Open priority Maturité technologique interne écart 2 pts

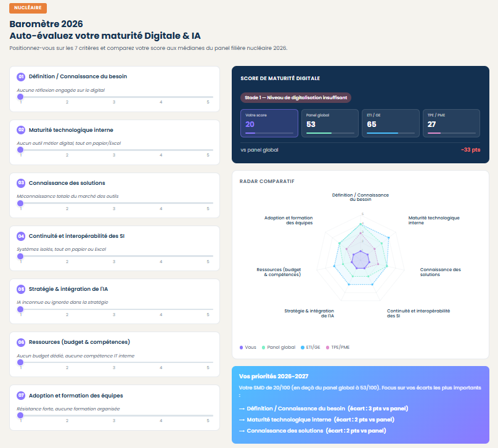coord(317,420)
